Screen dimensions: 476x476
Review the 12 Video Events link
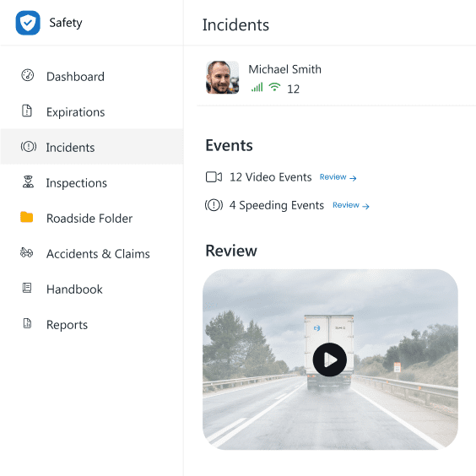click(x=338, y=177)
